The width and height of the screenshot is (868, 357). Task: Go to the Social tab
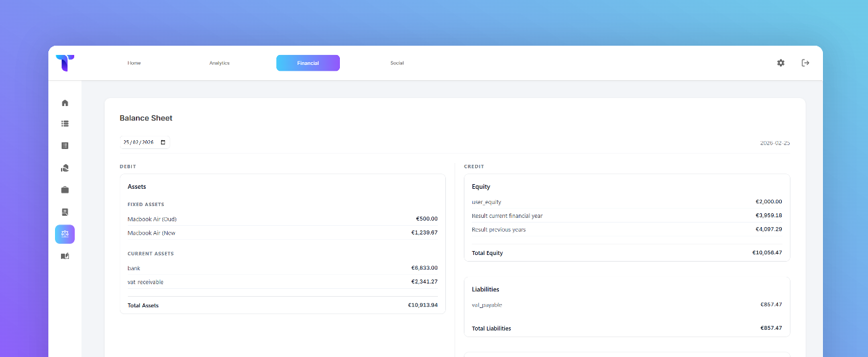pyautogui.click(x=397, y=63)
